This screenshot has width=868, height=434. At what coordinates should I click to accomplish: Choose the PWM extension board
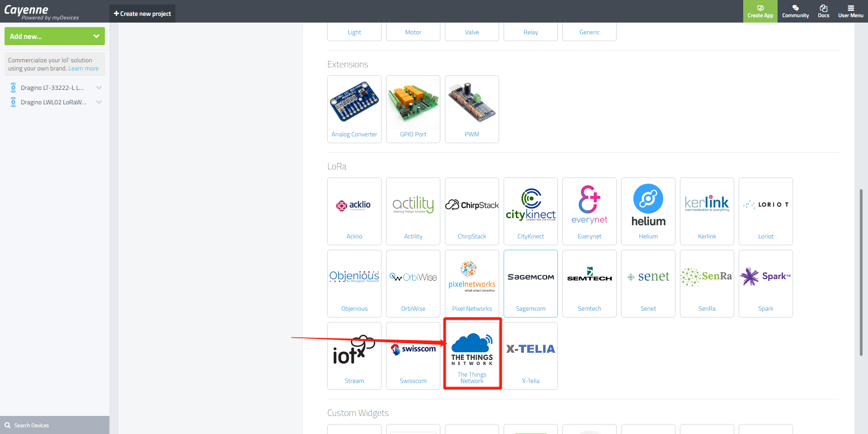point(472,109)
